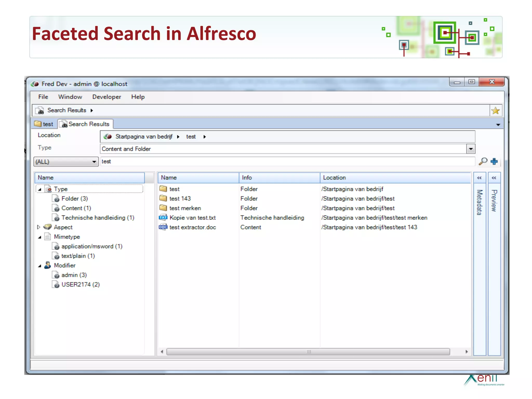Click icon beside admin (3)
Screen dimensions: 532x399
click(x=56, y=275)
